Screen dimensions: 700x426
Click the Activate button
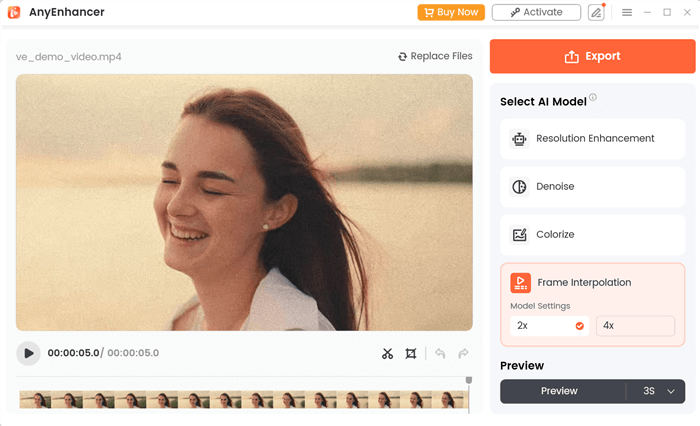click(x=536, y=12)
